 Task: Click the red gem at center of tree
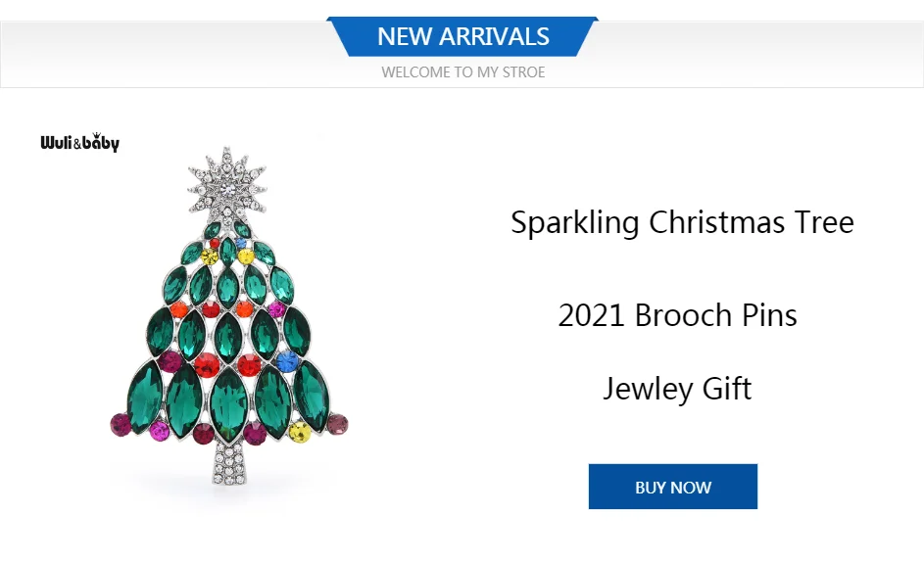(207, 365)
